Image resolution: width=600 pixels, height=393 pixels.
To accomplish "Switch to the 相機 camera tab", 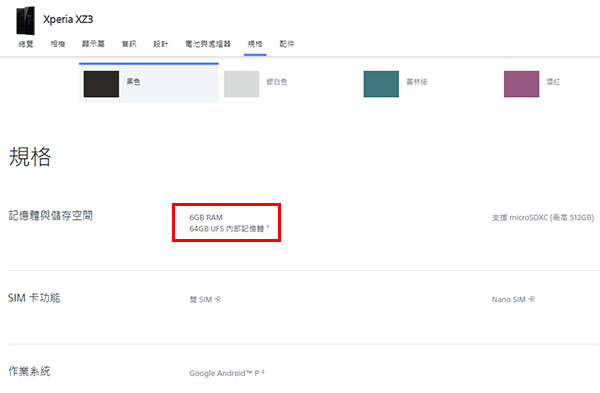I will [x=58, y=44].
